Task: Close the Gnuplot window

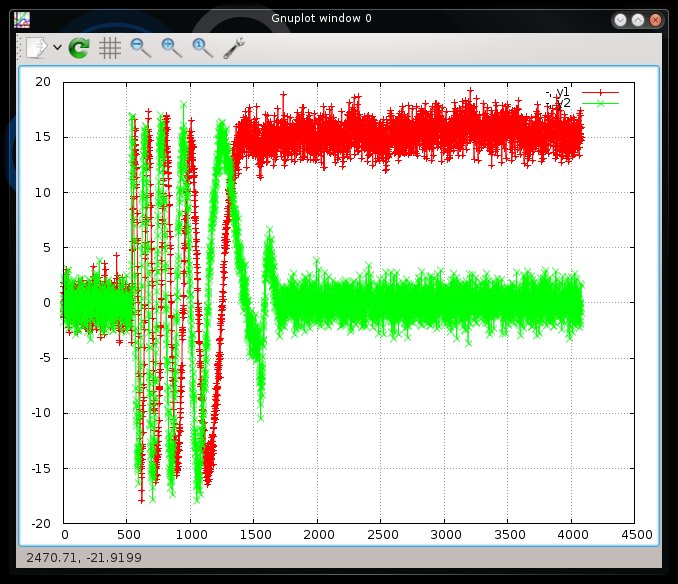Action: tap(655, 19)
